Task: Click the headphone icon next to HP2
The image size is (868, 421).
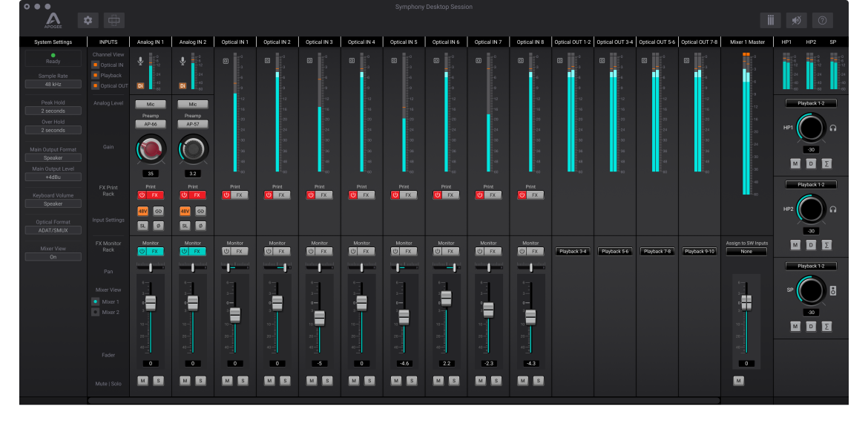Action: (832, 209)
